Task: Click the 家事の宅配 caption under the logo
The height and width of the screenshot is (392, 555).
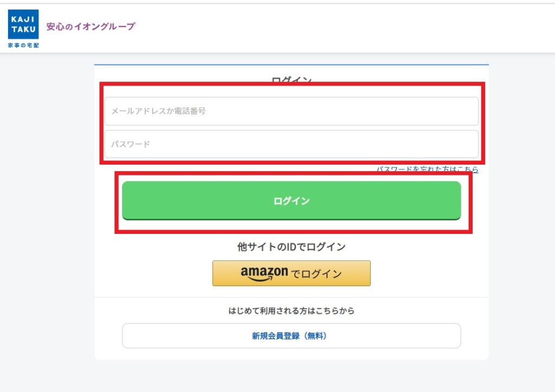Action: tap(23, 45)
